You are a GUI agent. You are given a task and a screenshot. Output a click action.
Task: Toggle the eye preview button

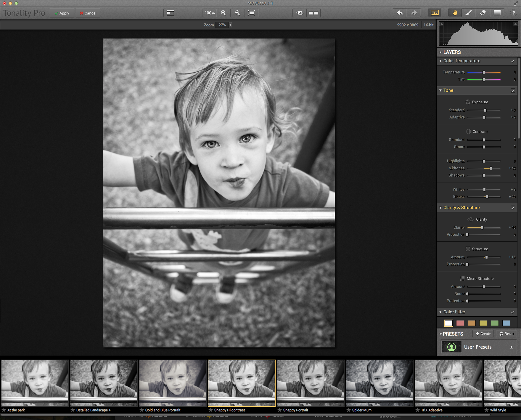(x=300, y=13)
